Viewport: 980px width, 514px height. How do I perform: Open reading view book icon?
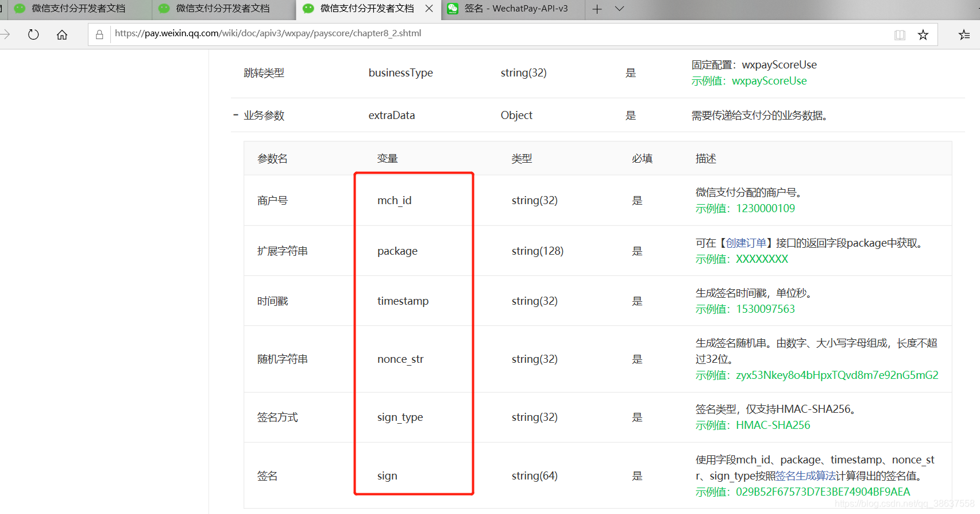point(900,35)
